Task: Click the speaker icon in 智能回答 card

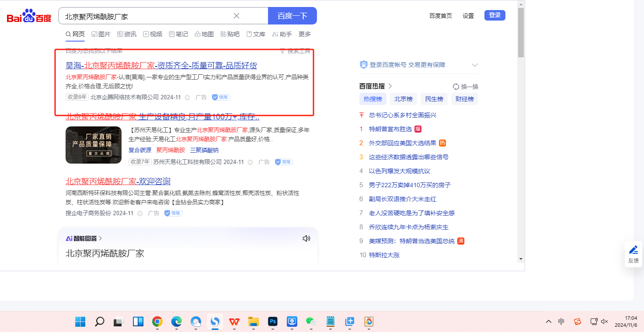Action: click(306, 238)
